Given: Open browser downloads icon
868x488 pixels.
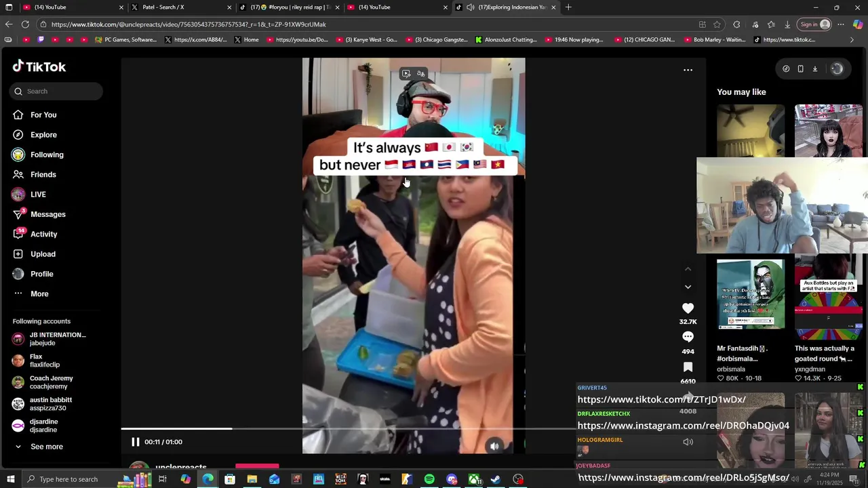Looking at the screenshot, I should pyautogui.click(x=787, y=24).
